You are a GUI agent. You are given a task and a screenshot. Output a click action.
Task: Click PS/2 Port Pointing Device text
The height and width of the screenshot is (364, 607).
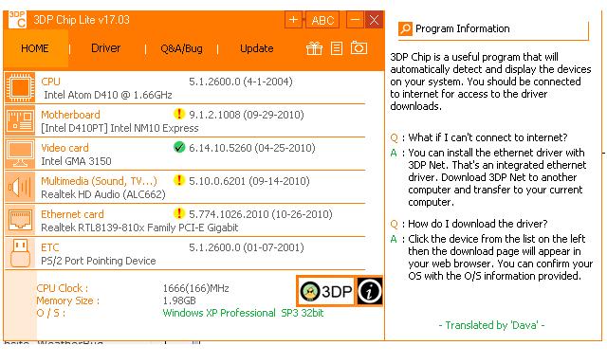(99, 261)
